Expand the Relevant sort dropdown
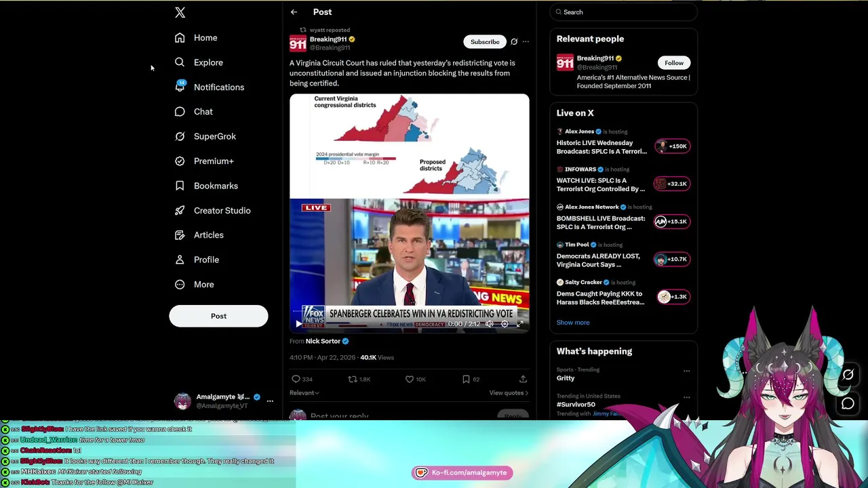The height and width of the screenshot is (488, 868). (x=304, y=393)
